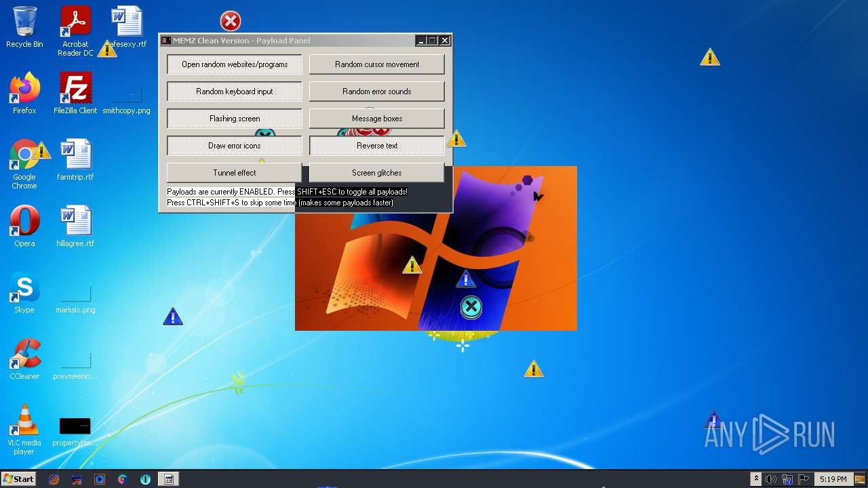
Task: Select smithcopy.png file on desktop
Action: click(x=127, y=98)
